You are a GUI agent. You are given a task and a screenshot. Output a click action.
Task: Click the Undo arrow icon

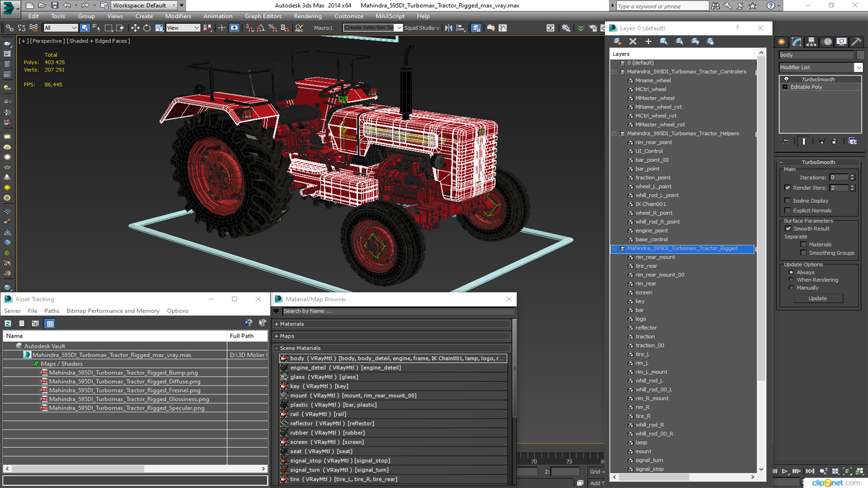click(x=67, y=5)
